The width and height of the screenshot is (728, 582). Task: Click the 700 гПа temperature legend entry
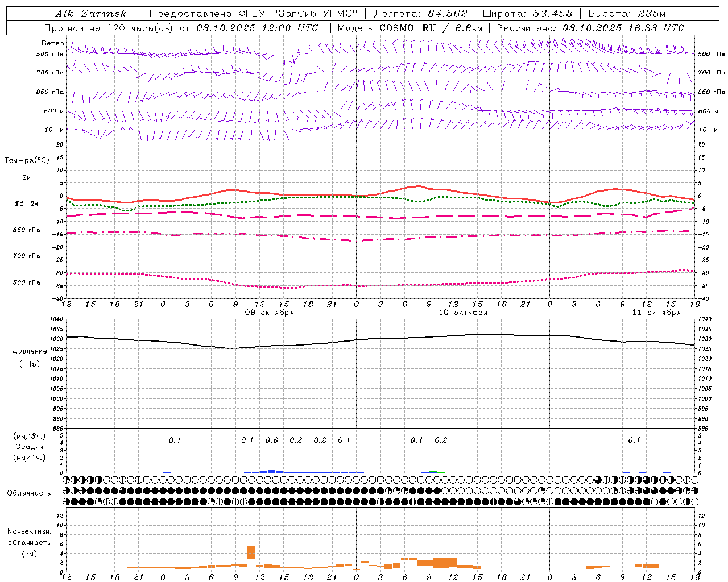point(27,256)
